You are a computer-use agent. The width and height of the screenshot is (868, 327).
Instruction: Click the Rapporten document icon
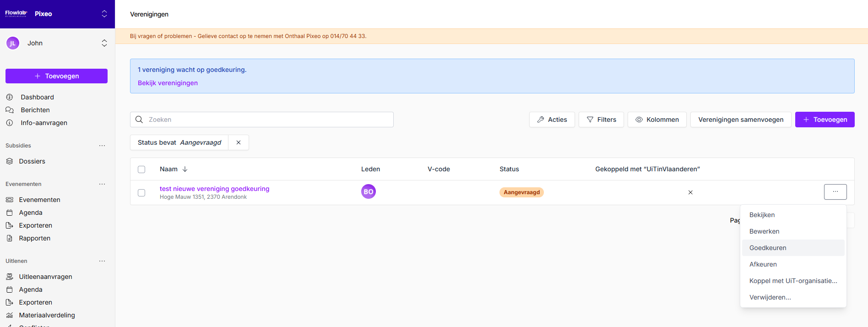(x=10, y=238)
